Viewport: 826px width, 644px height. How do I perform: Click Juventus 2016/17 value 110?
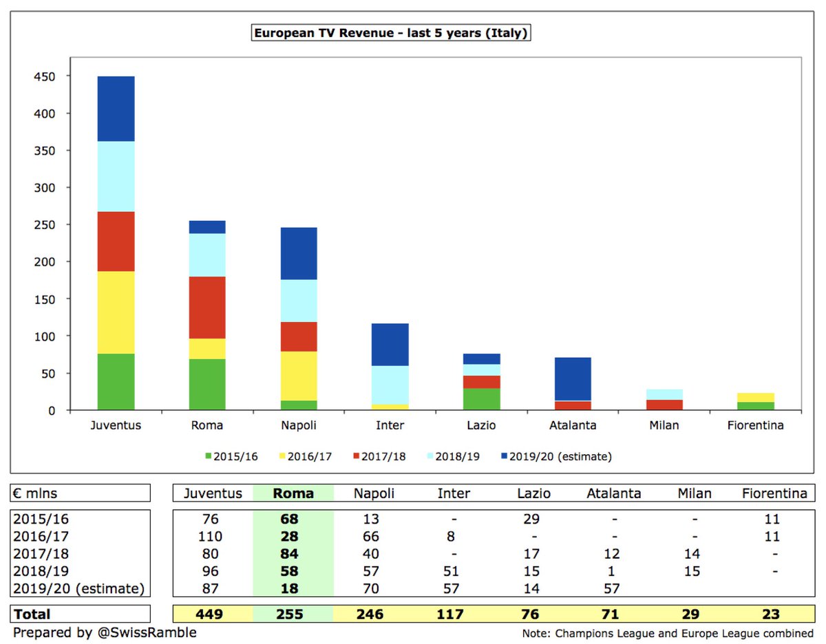click(x=209, y=537)
